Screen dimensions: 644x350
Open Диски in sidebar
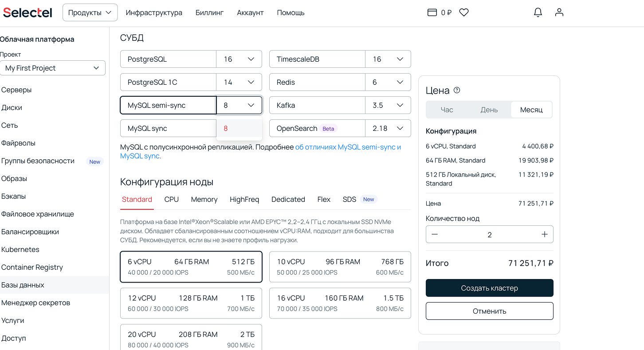click(12, 107)
